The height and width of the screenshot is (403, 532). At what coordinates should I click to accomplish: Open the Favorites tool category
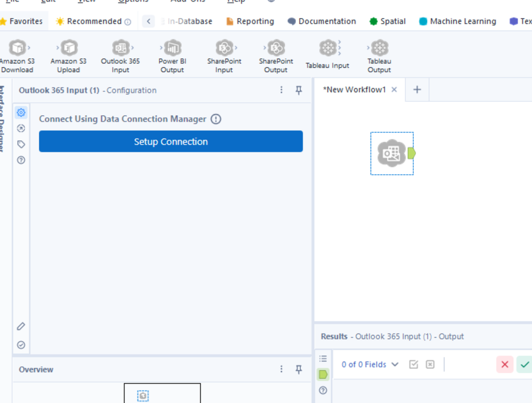pos(22,21)
